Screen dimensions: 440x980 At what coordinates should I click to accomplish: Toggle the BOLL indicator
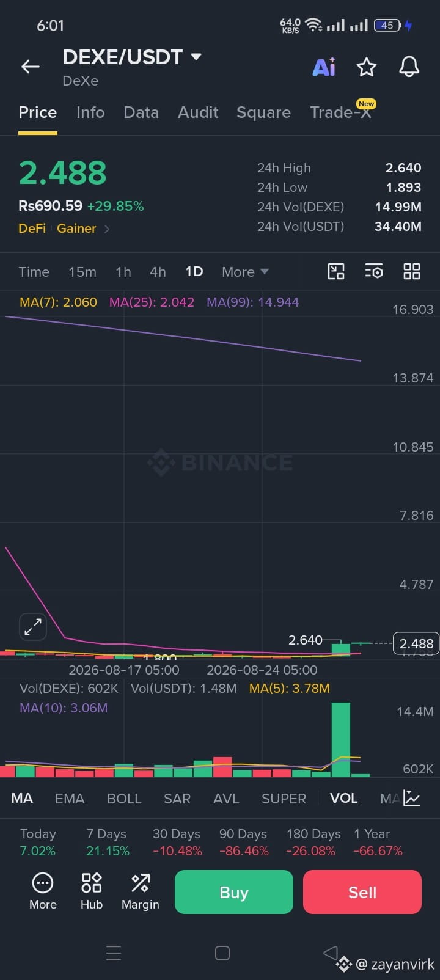124,799
